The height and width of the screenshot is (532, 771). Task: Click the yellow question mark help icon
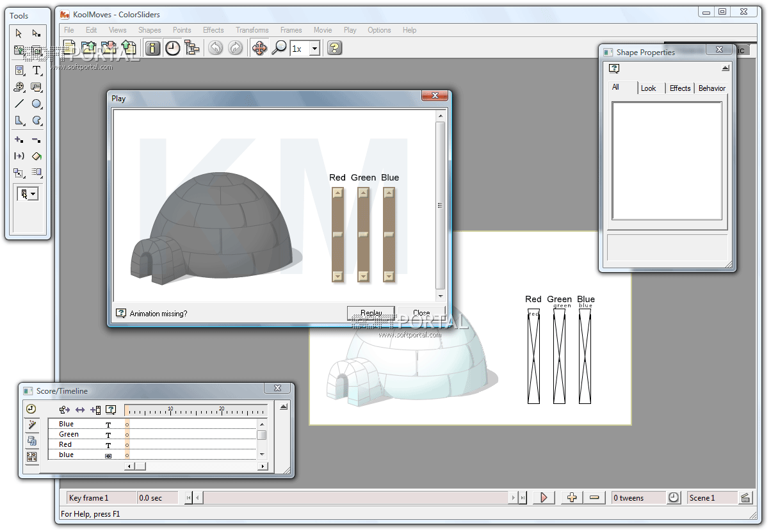[334, 48]
